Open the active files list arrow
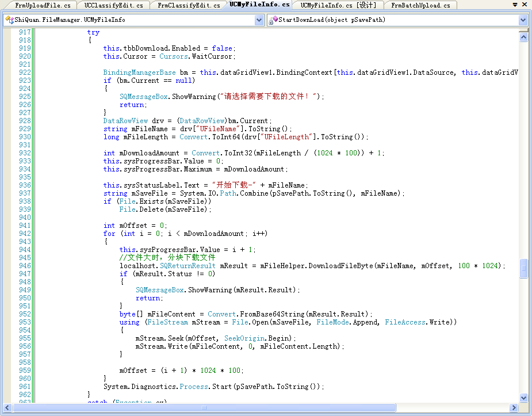The width and height of the screenshot is (532, 416). (515, 5)
